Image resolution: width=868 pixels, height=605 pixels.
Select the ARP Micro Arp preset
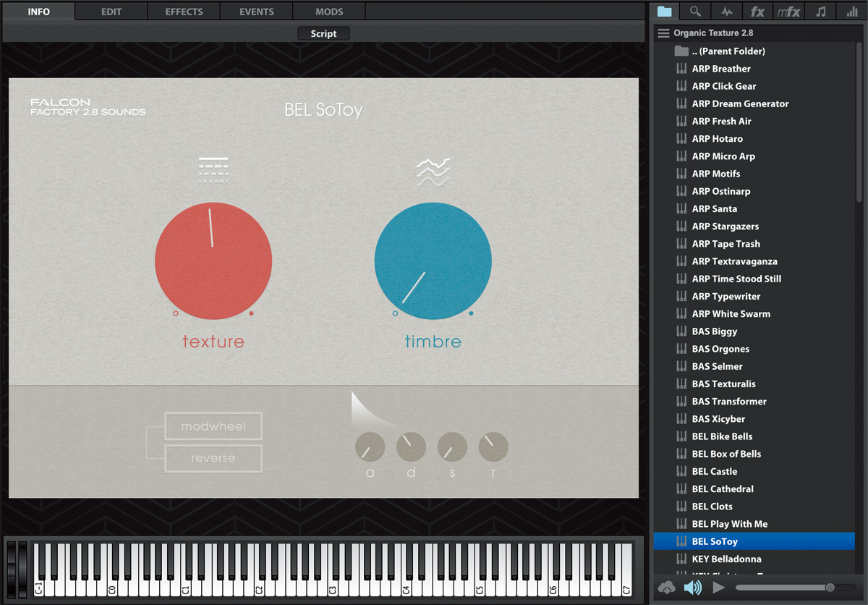754,156
